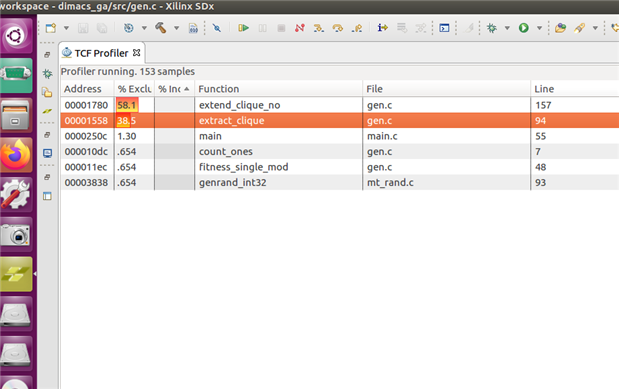Image resolution: width=619 pixels, height=389 pixels.
Task: Expand the dropdown next to the hammer
Action: pyautogui.click(x=176, y=28)
